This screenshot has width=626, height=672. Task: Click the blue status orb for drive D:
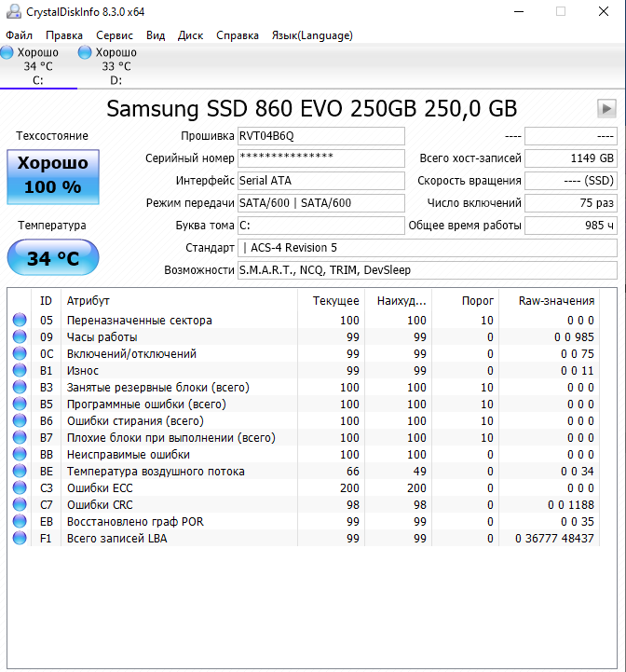[x=85, y=52]
